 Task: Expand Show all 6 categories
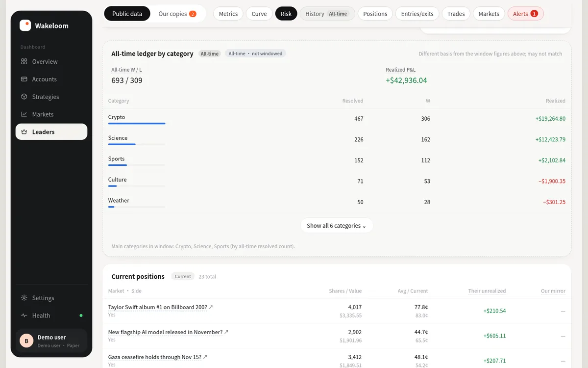coord(337,226)
